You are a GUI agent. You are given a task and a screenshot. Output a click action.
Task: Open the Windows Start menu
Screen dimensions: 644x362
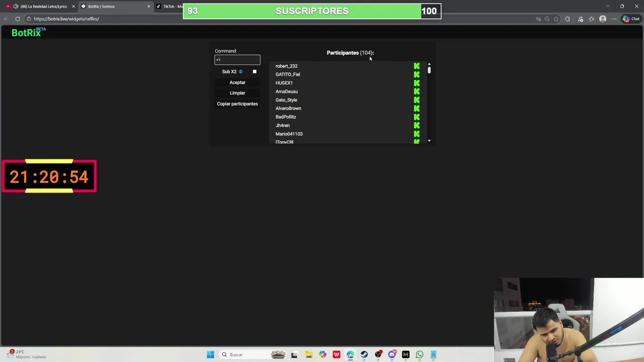pos(210,354)
